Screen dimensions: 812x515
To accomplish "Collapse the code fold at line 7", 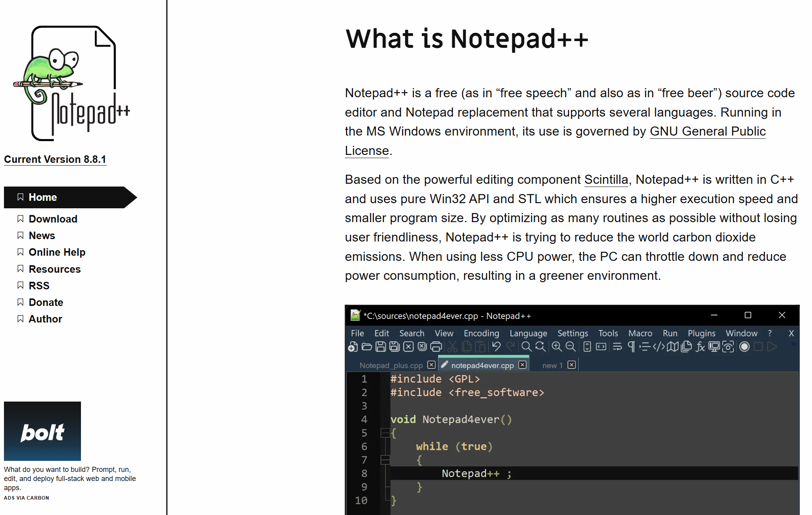I will pos(385,460).
